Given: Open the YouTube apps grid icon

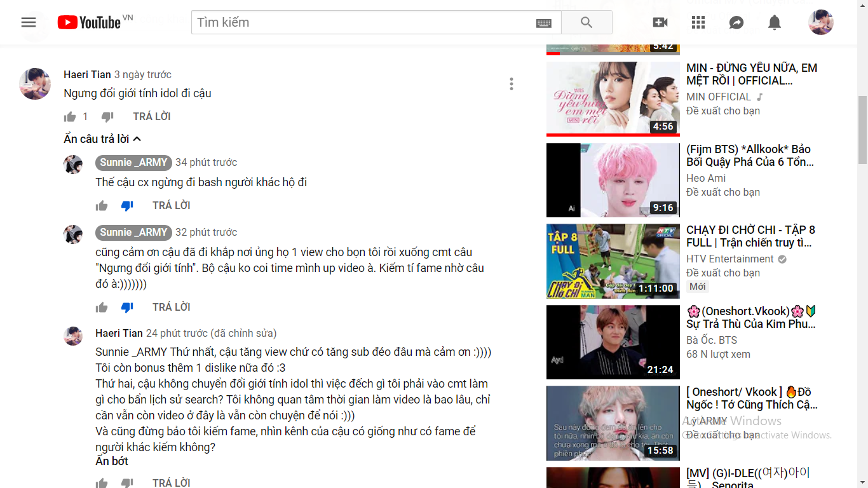Looking at the screenshot, I should click(x=698, y=22).
